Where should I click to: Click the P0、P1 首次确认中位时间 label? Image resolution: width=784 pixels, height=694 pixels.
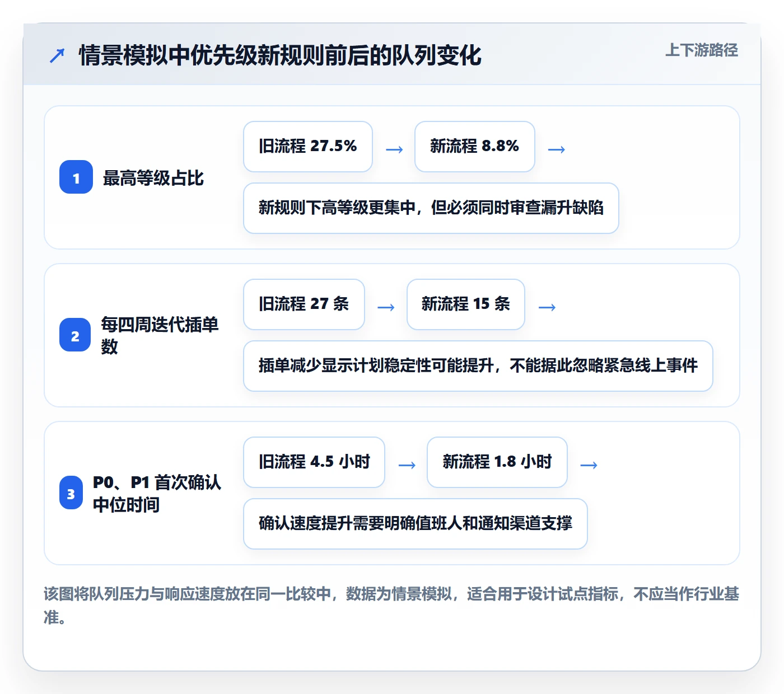[157, 493]
